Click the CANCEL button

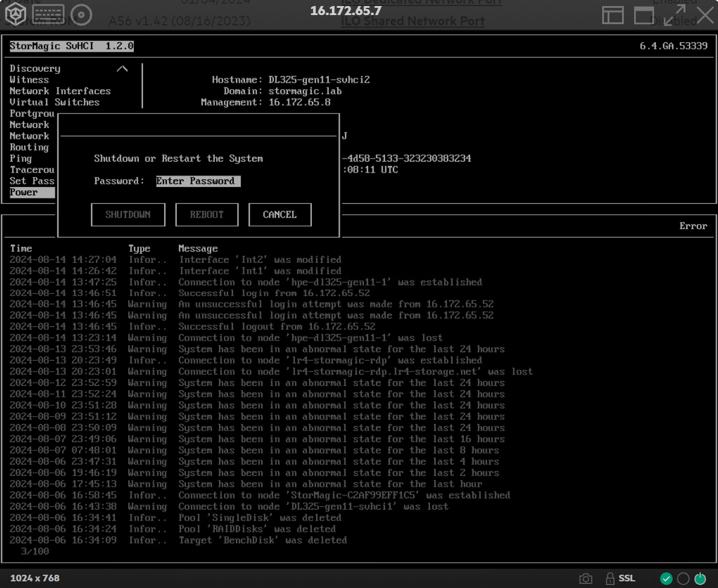click(x=280, y=215)
